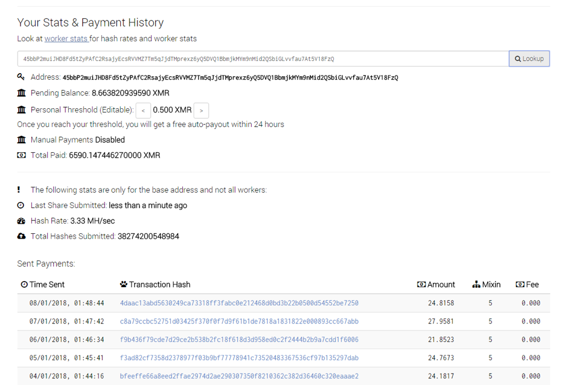Open the worker stats link
This screenshot has height=385, width=588.
pyautogui.click(x=67, y=39)
